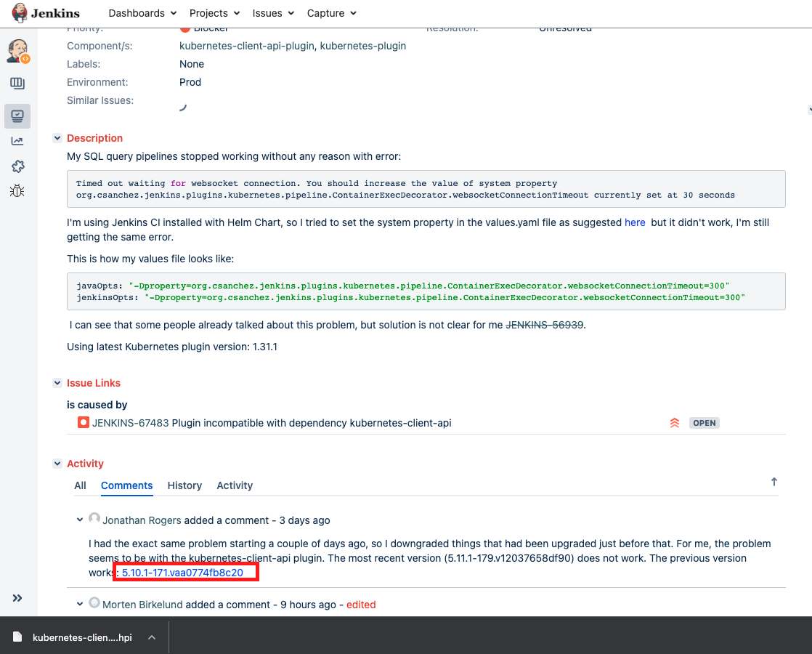Screen dimensions: 812x654
Task: Open version 5.10.1-171.vaa0774fb8c20 link
Action: click(182, 573)
